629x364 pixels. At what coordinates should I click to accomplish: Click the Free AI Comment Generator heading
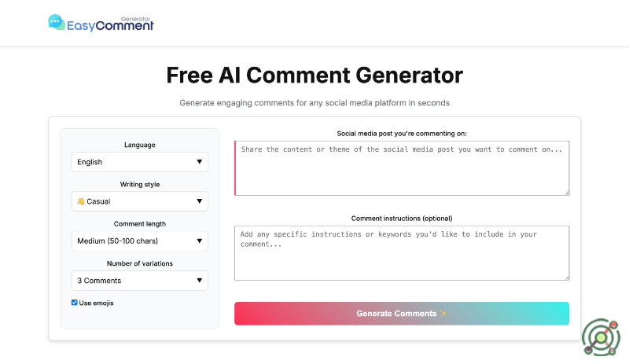tap(314, 75)
